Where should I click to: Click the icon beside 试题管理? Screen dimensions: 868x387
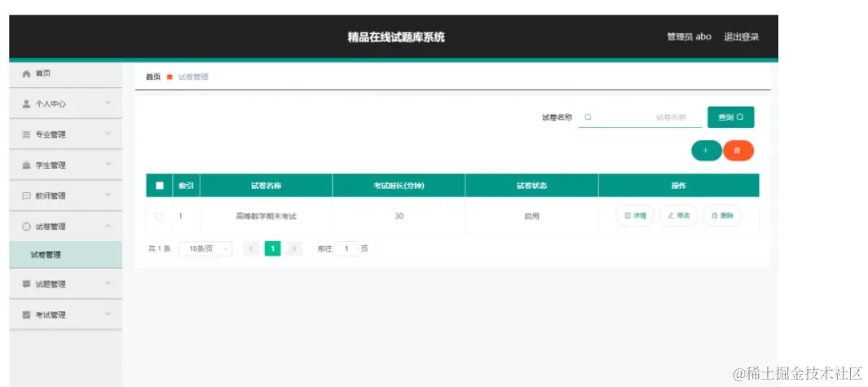coord(26,284)
